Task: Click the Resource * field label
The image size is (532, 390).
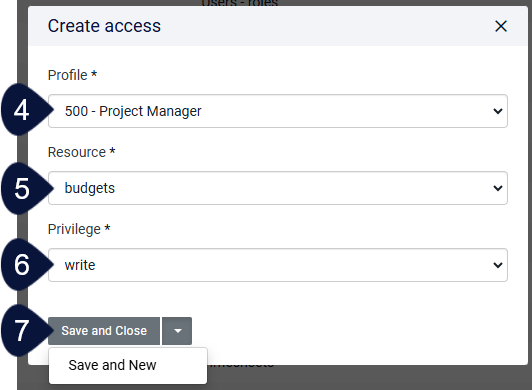Action: point(81,152)
